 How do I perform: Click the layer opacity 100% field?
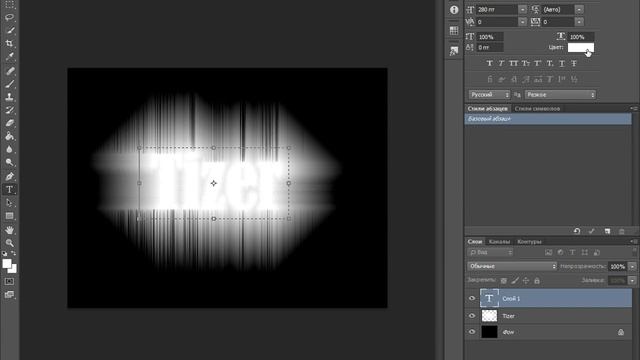pos(618,267)
